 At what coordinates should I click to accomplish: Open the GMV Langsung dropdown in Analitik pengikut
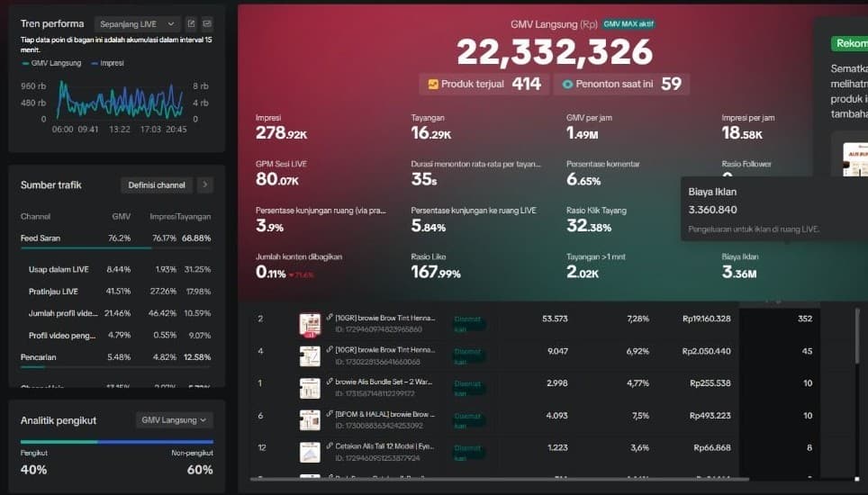(x=174, y=419)
